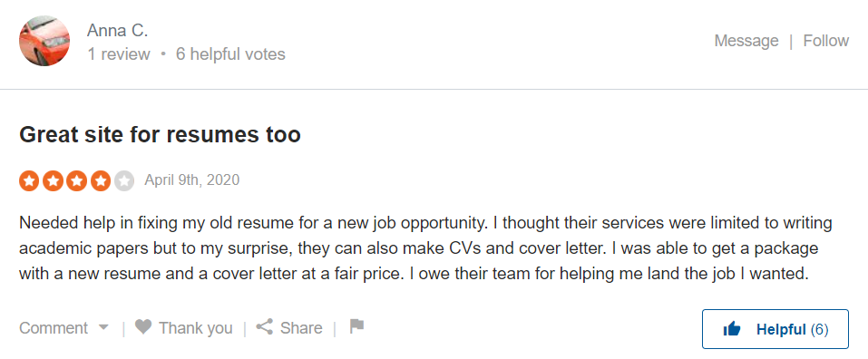Click the heart Thank you icon
Viewport: 868px width, 359px height.
(143, 327)
